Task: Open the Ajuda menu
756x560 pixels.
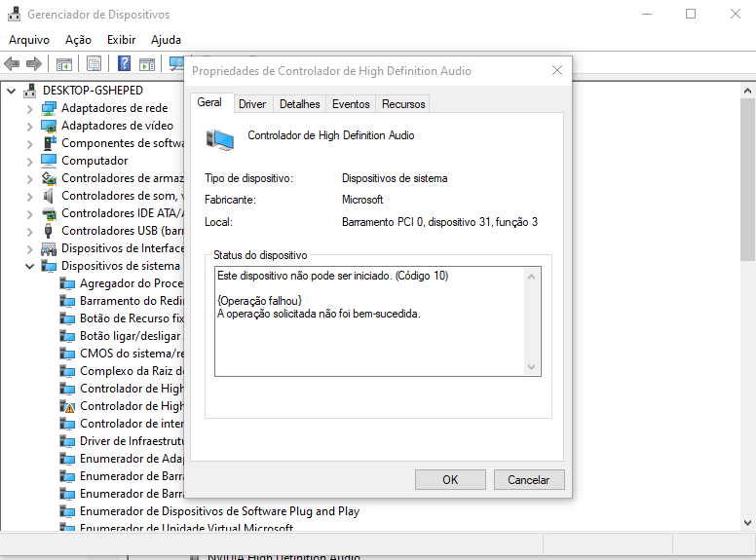Action: pos(166,40)
